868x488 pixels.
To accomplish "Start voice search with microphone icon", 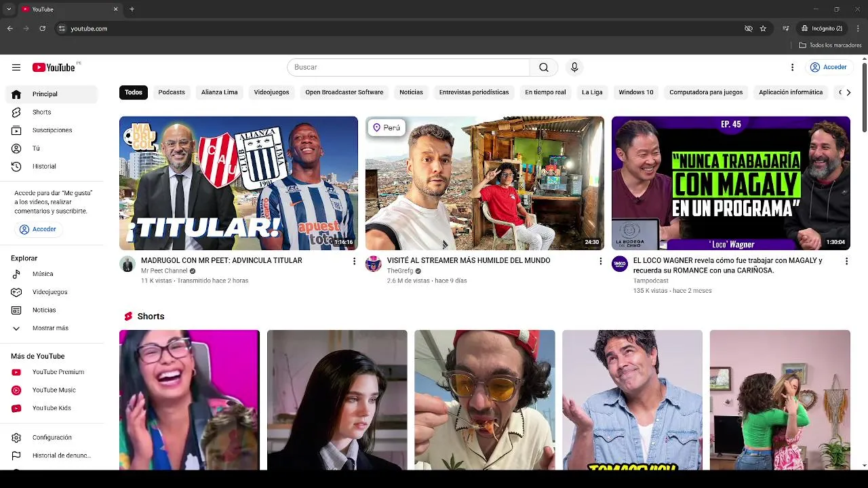I will pyautogui.click(x=574, y=67).
